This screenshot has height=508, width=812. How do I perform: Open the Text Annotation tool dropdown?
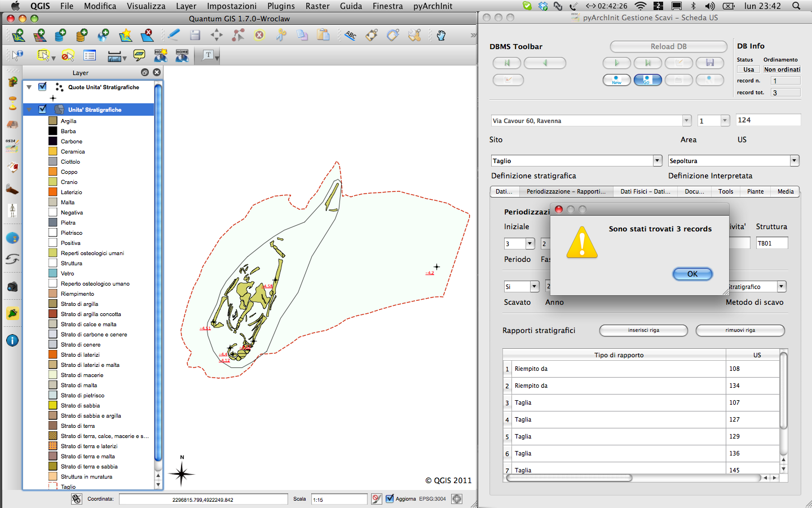click(x=217, y=58)
